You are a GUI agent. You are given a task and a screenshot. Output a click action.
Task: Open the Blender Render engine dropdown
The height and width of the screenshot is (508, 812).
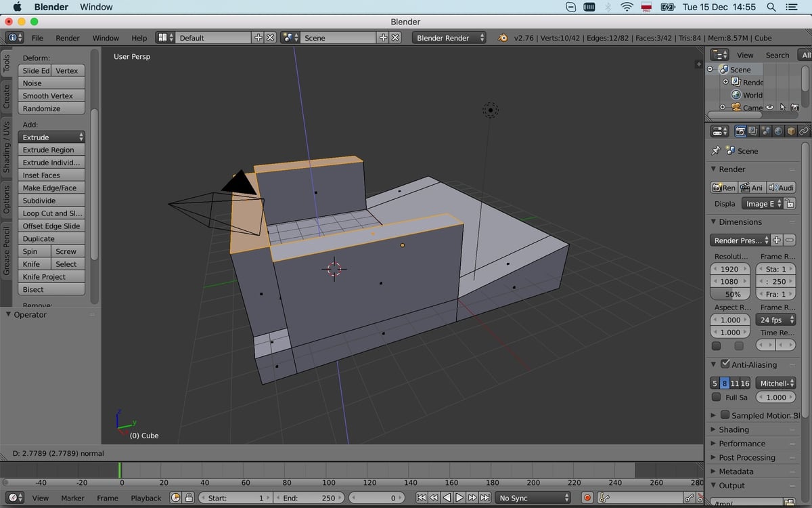click(x=449, y=38)
